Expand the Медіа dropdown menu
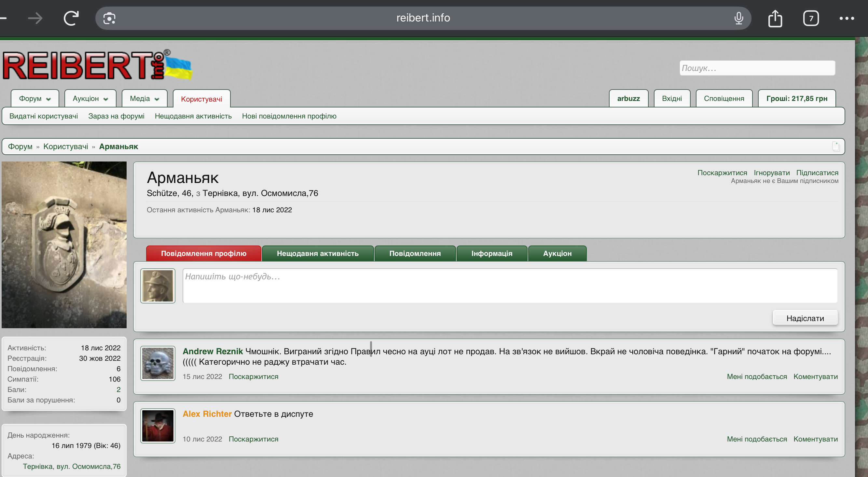This screenshot has width=868, height=477. [x=157, y=99]
